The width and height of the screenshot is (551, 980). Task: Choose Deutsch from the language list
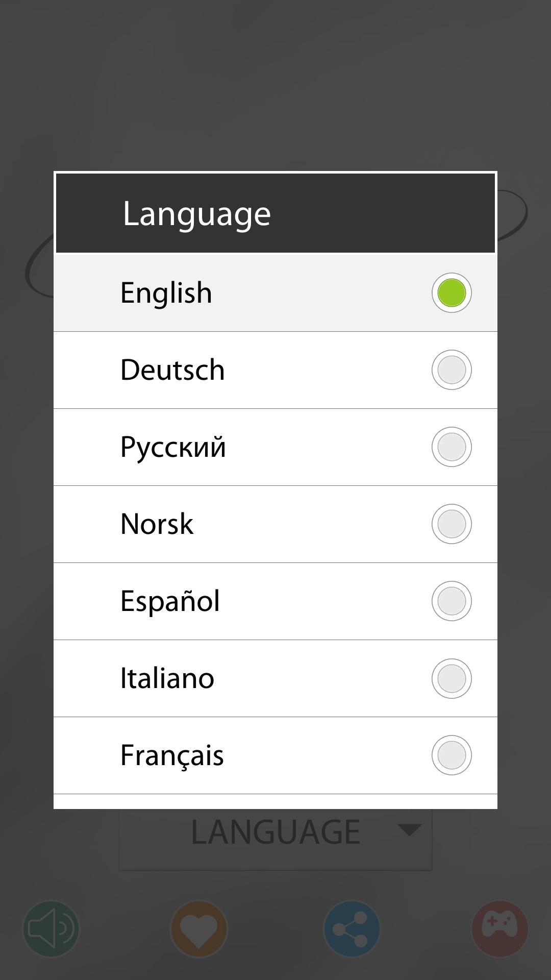click(172, 370)
